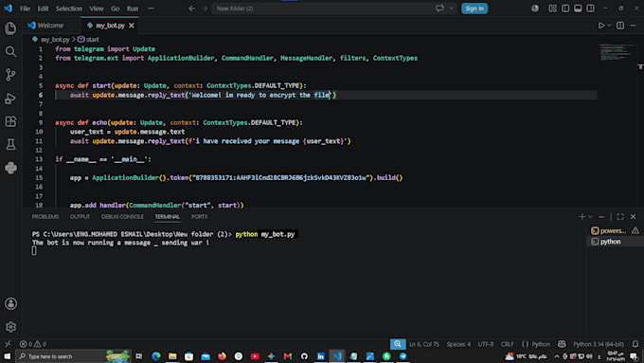Open Customize Layout in title bar

point(552,9)
